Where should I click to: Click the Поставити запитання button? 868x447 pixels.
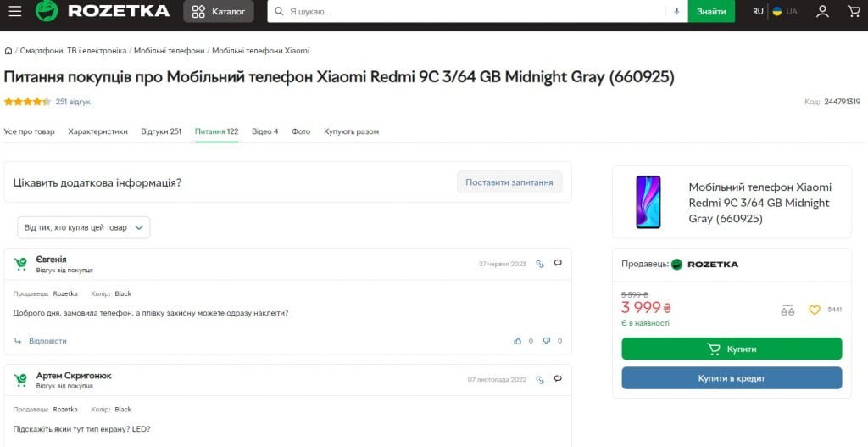[509, 182]
